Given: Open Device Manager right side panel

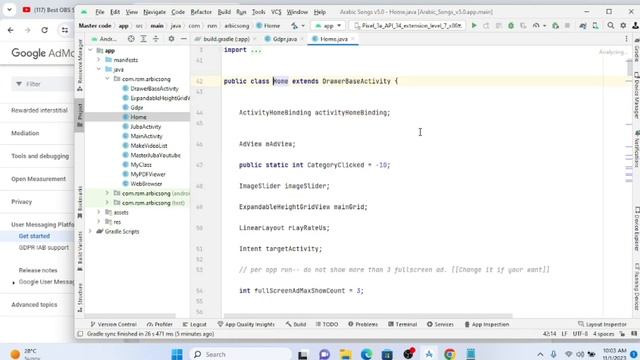Looking at the screenshot, I should pyautogui.click(x=636, y=95).
